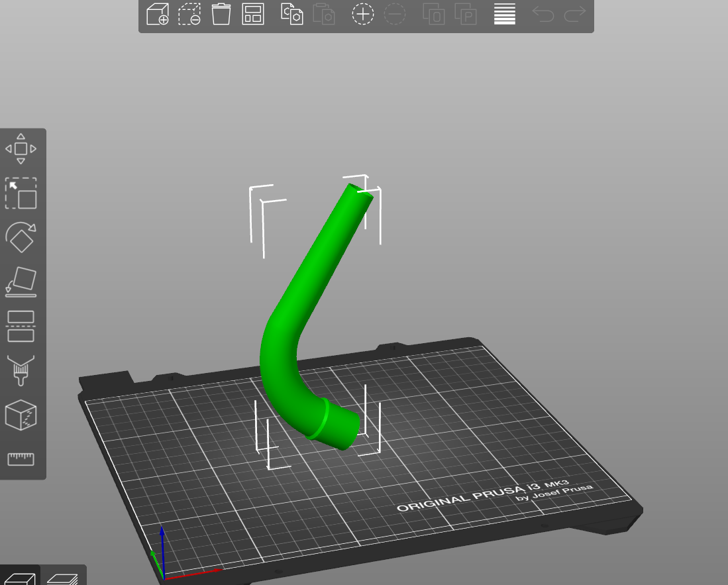Click the Split to objects icon
The height and width of the screenshot is (585, 728).
(x=434, y=14)
